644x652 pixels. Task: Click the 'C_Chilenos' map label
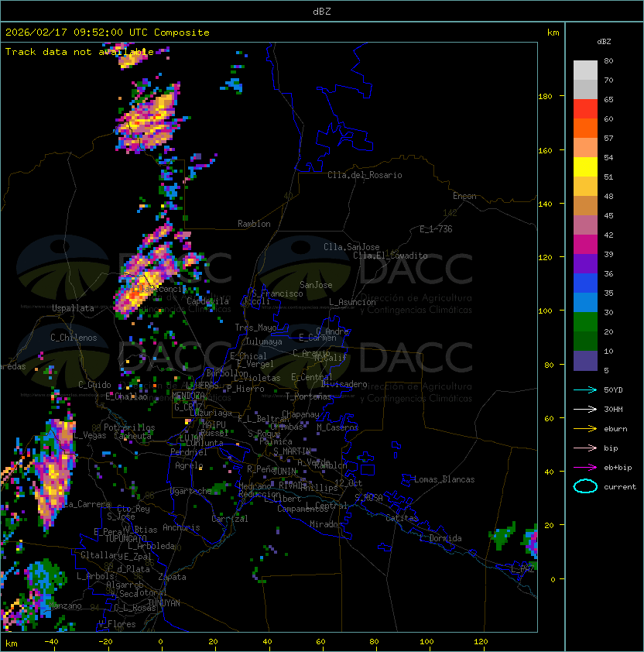pos(74,338)
